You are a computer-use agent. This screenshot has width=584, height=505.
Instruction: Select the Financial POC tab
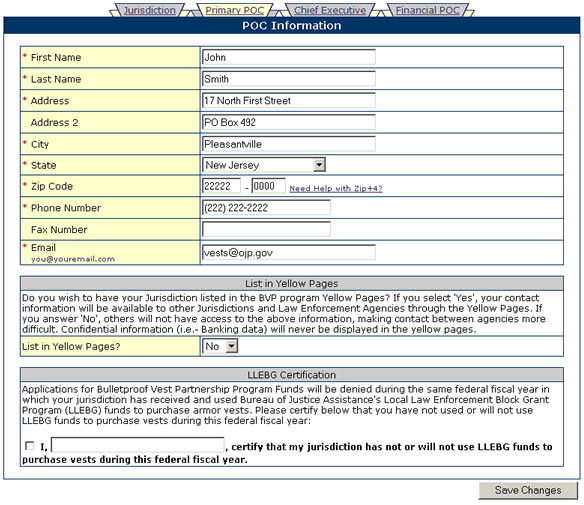(x=428, y=10)
